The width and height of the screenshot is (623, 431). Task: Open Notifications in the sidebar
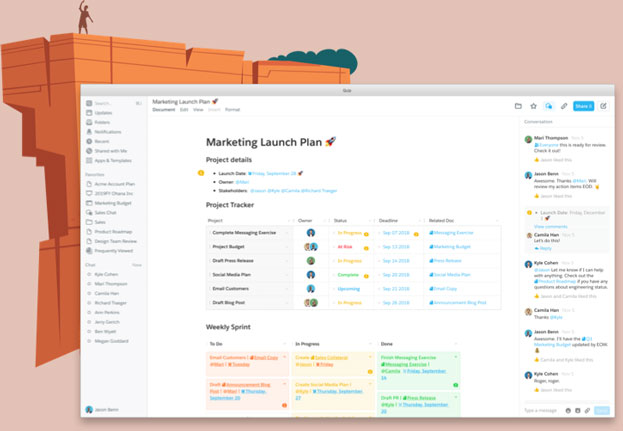click(x=108, y=131)
